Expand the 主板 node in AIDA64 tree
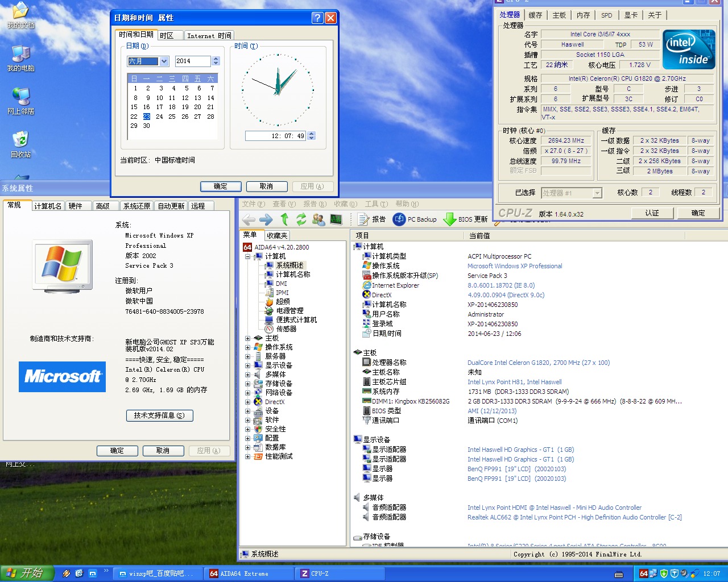The height and width of the screenshot is (582, 728). tap(247, 338)
